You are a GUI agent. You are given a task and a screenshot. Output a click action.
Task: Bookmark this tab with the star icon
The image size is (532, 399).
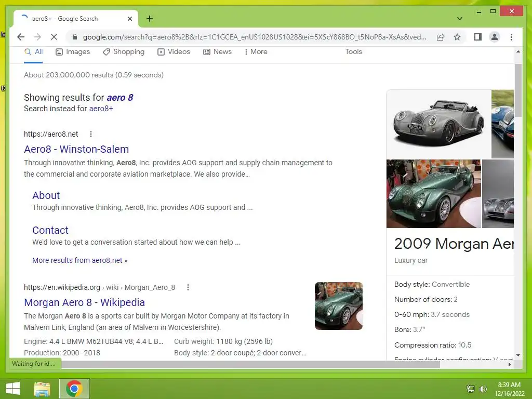[457, 37]
